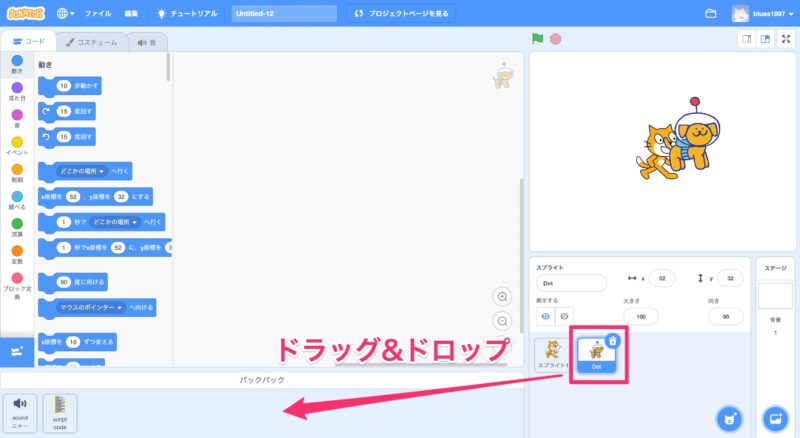Open the チュートリアル link

point(188,14)
